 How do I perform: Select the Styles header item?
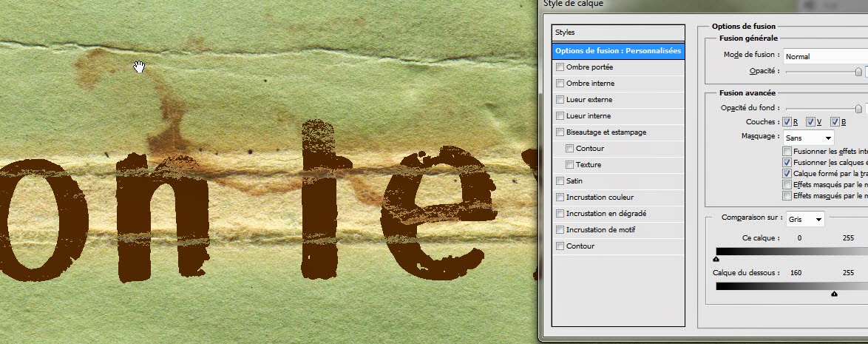pos(618,33)
